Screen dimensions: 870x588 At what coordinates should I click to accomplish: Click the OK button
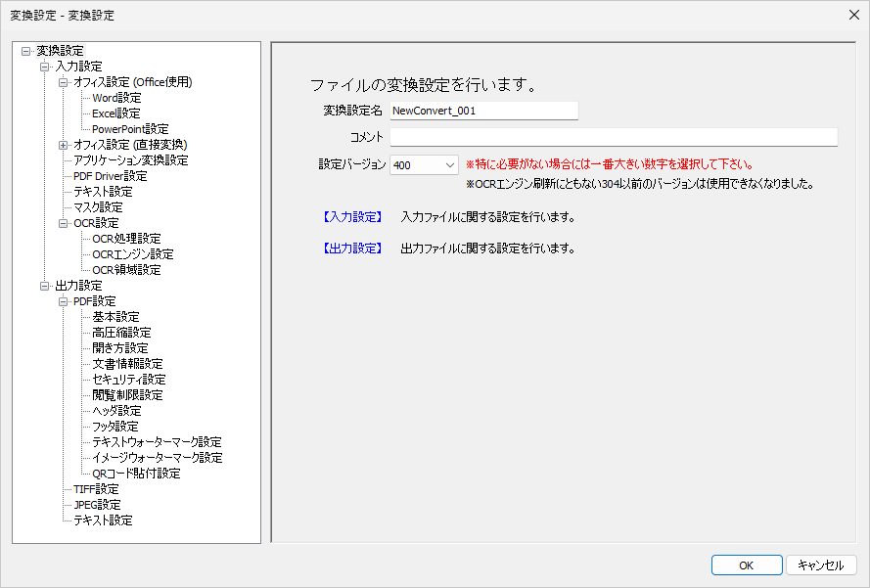pyautogui.click(x=746, y=565)
